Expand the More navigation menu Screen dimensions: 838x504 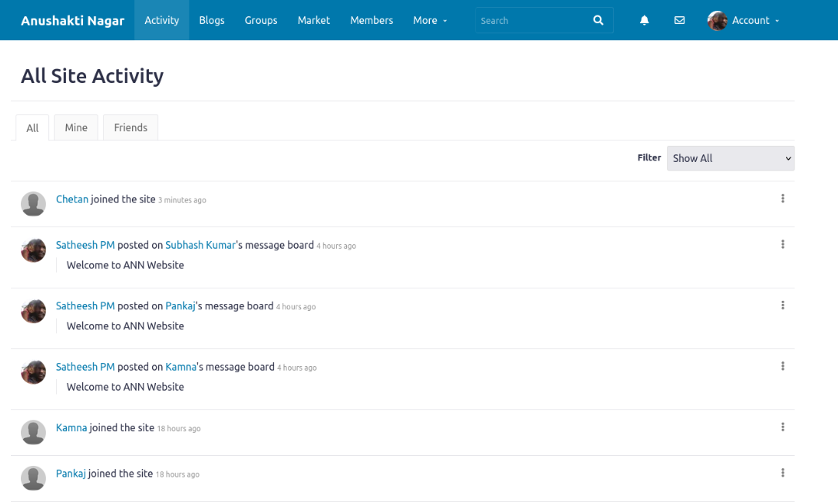pyautogui.click(x=430, y=20)
